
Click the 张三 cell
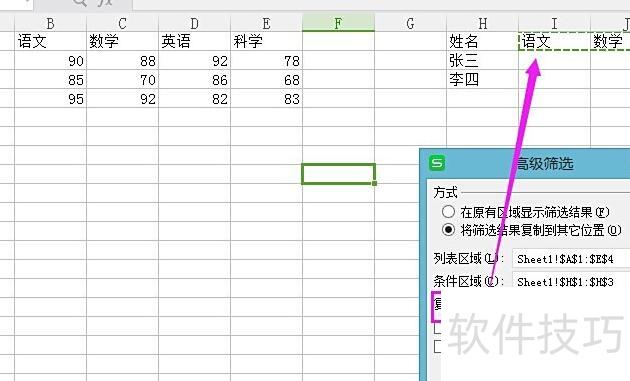pyautogui.click(x=483, y=60)
